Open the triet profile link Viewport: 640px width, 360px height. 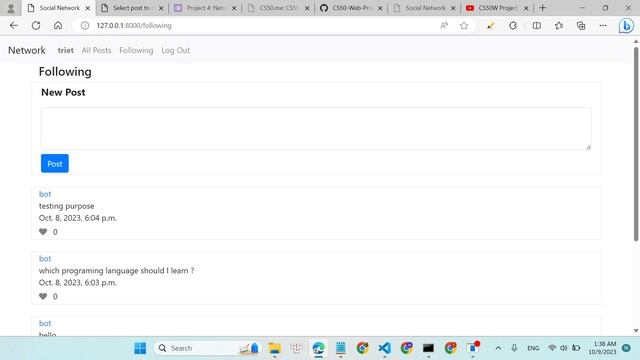pyautogui.click(x=65, y=50)
